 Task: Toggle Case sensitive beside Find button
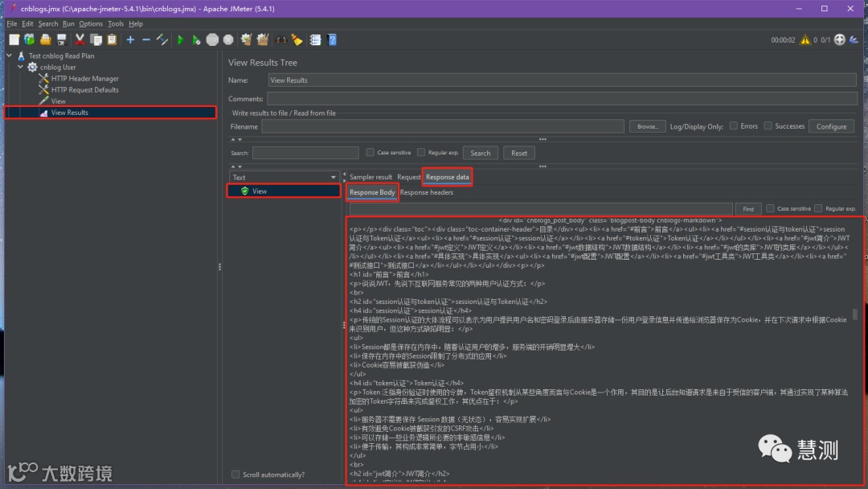770,208
